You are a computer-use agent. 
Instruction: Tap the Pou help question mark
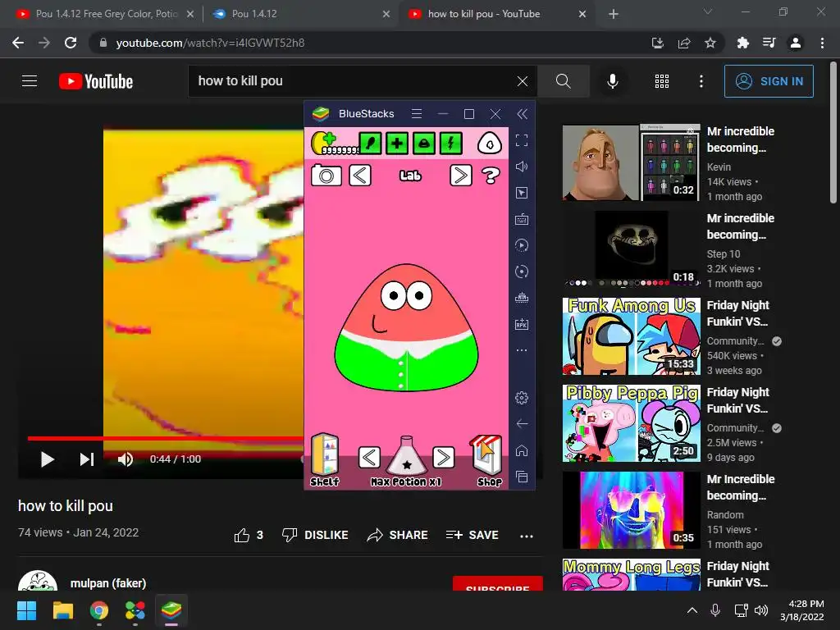(x=491, y=176)
